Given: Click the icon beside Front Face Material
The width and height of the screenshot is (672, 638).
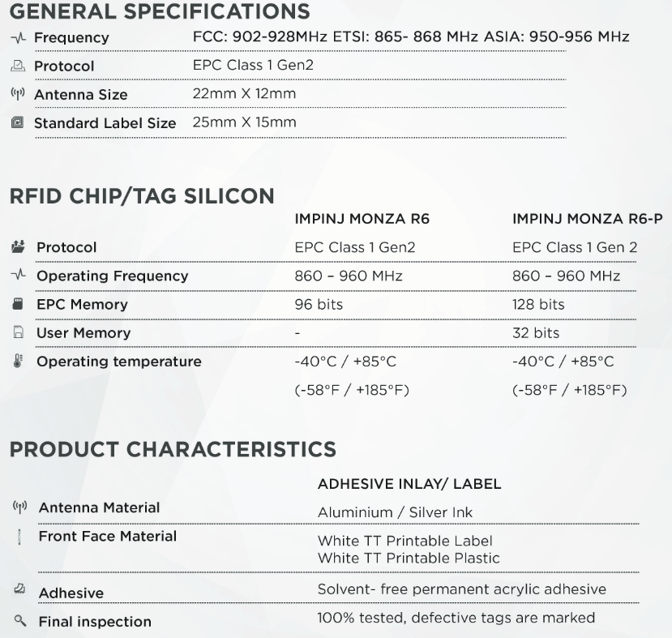Looking at the screenshot, I should click(19, 537).
